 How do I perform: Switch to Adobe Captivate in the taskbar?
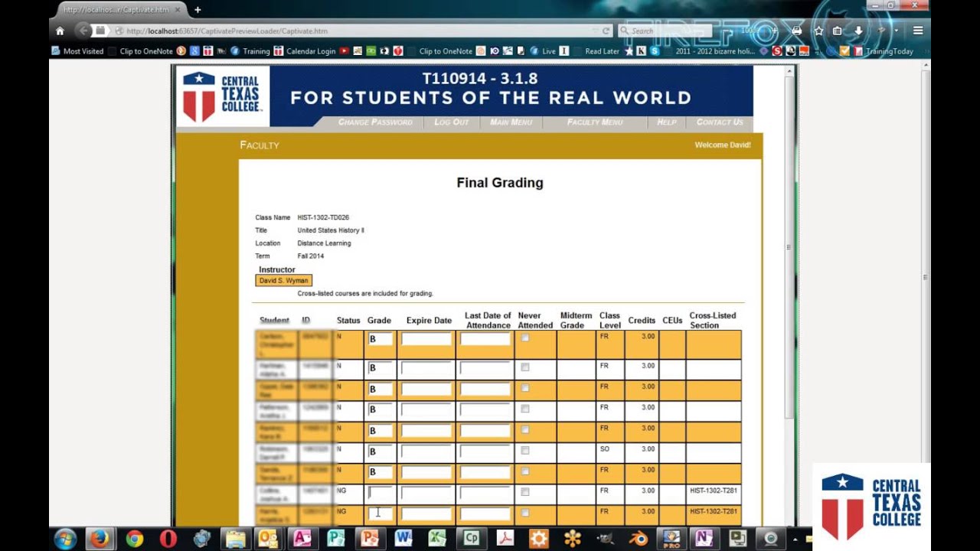(471, 538)
